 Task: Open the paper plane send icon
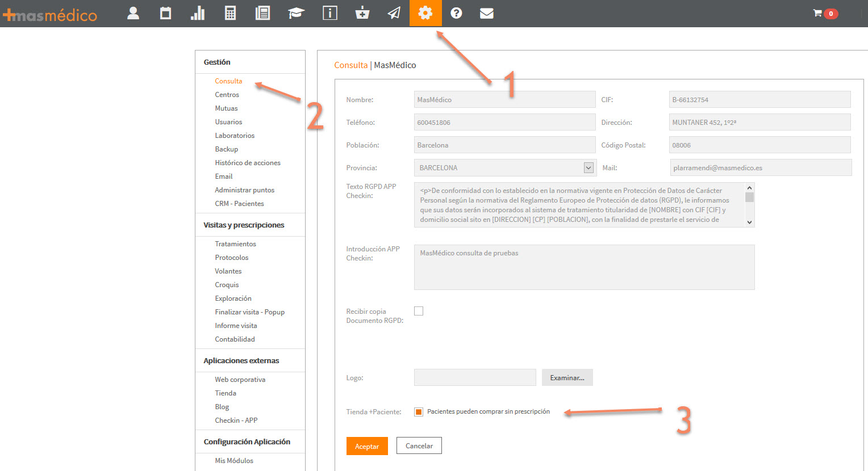point(394,13)
